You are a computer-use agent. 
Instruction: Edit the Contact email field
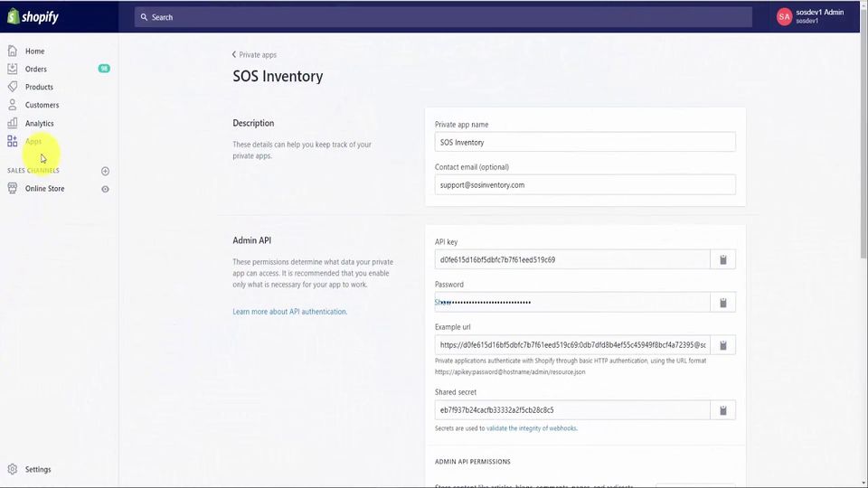(585, 184)
